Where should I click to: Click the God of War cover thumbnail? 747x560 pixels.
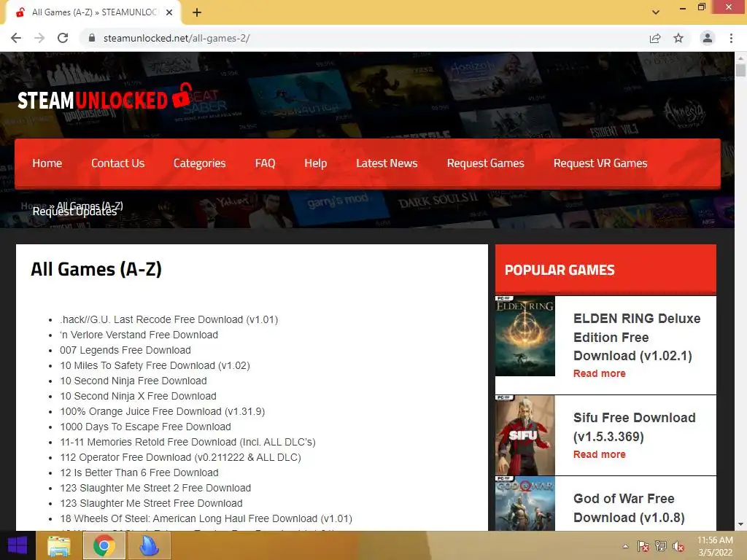click(525, 503)
